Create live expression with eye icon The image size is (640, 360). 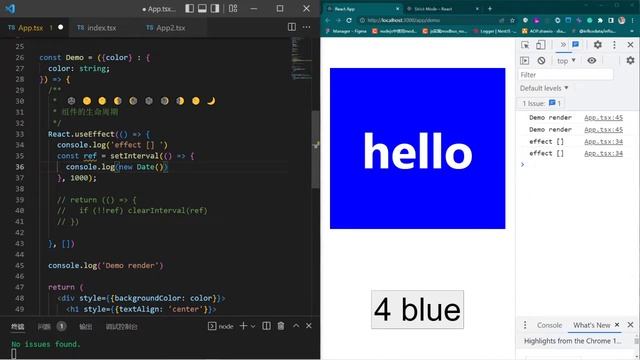coord(591,60)
